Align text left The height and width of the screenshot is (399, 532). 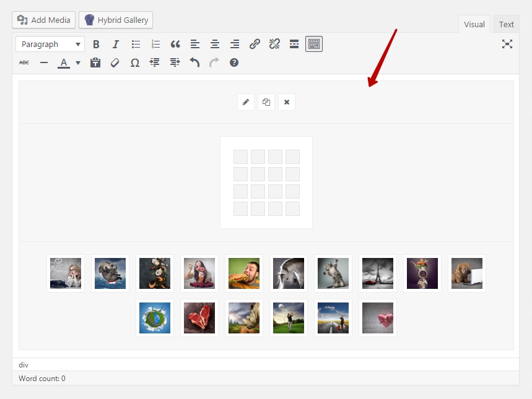click(195, 44)
